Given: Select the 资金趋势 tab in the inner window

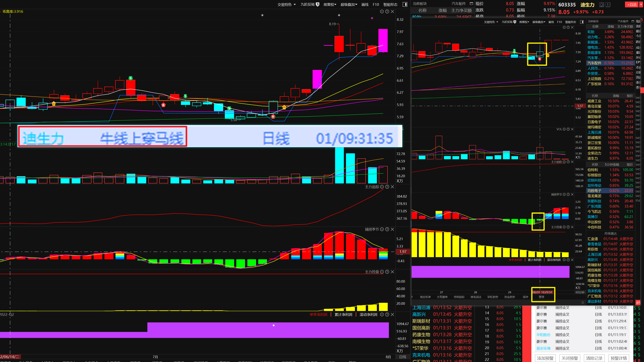Looking at the screenshot, I should point(509,297).
